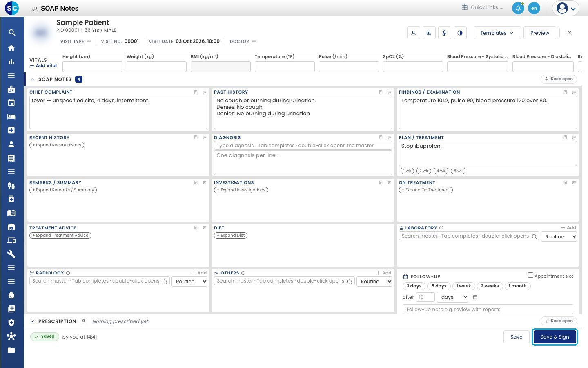The height and width of the screenshot is (368, 588).
Task: Open the wrench tools sidebar icon
Action: click(x=11, y=254)
